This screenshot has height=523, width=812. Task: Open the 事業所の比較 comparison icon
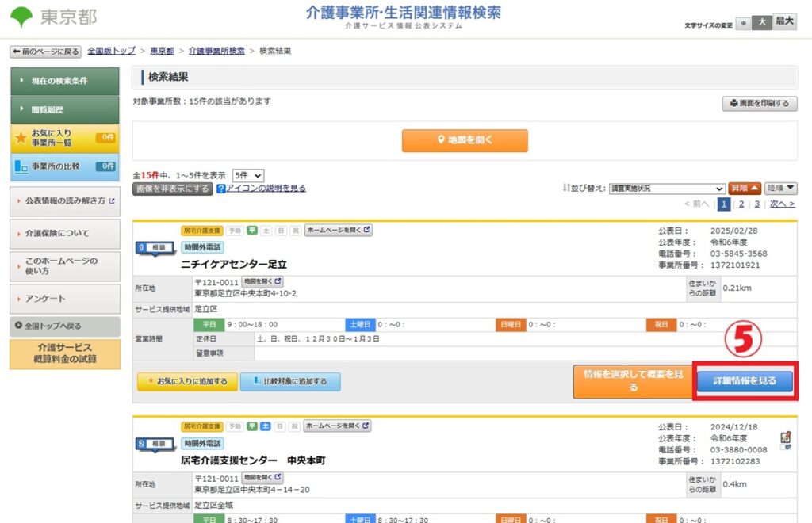21,166
